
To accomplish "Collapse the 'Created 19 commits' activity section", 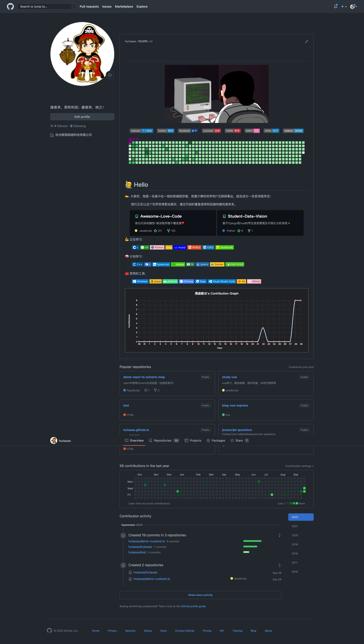I will tap(279, 535).
